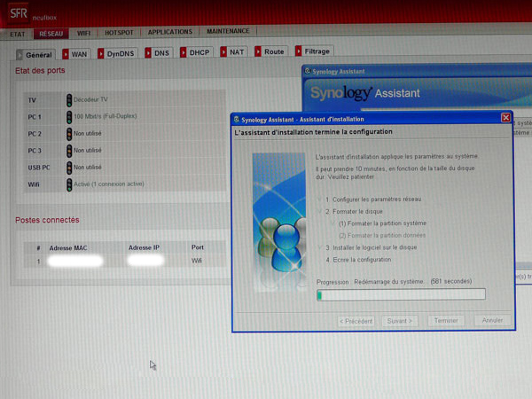Click the blurred IP address cell
This screenshot has width=532, height=399.
coord(145,260)
